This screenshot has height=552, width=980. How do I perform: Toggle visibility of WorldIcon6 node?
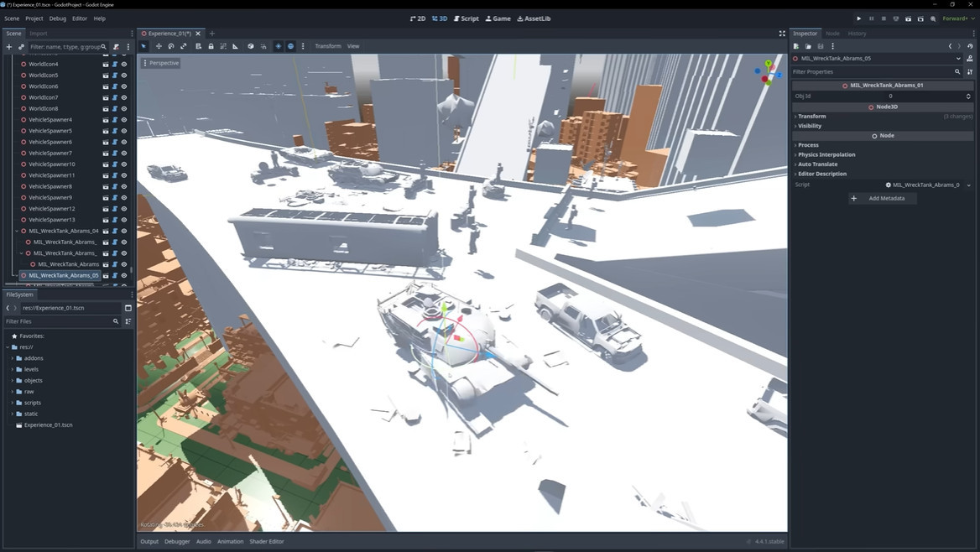coord(124,86)
